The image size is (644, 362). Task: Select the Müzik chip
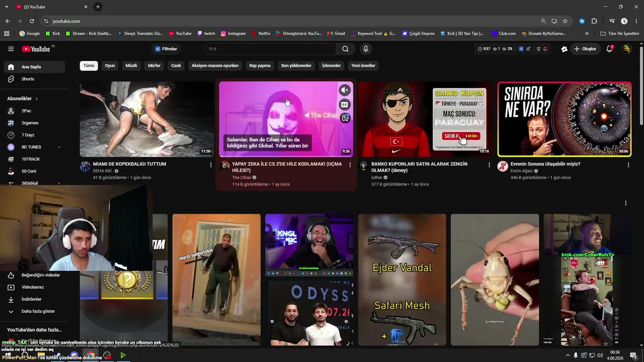(x=131, y=65)
